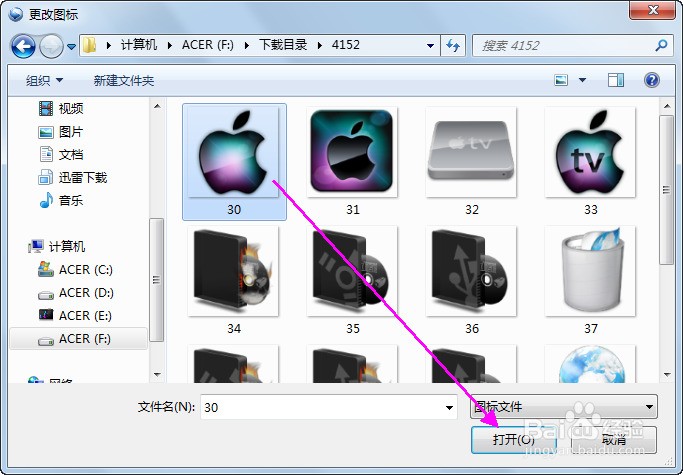Click the 搜索 4152 search box
Screen dimensions: 683x475
point(571,45)
